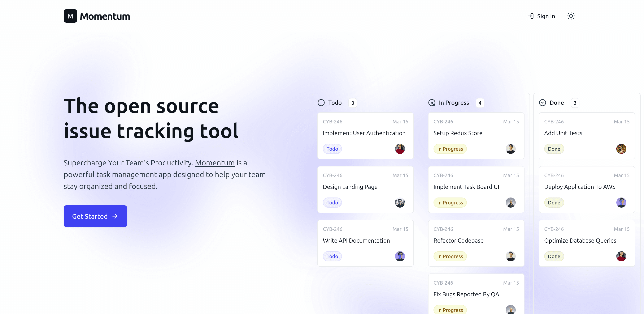Click the Sign In link
The image size is (644, 314).
541,16
